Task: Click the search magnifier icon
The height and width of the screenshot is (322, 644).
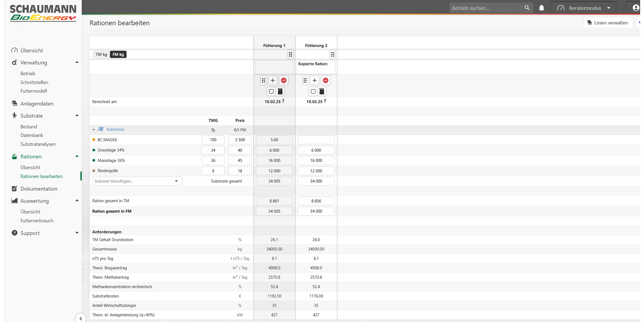Action: coord(527,8)
